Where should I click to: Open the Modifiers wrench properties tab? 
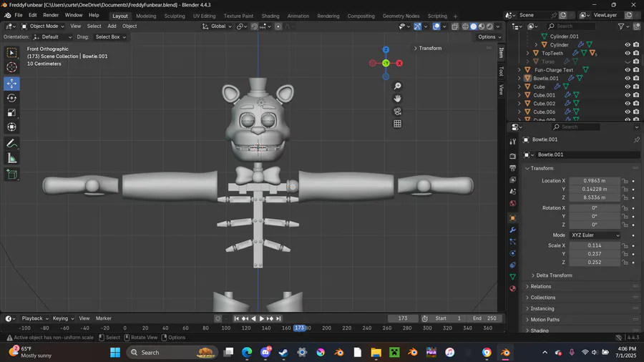tap(512, 230)
